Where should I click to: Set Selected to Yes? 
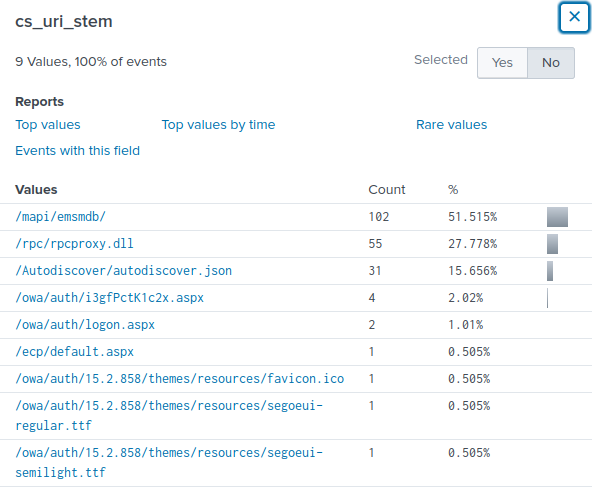pos(502,63)
